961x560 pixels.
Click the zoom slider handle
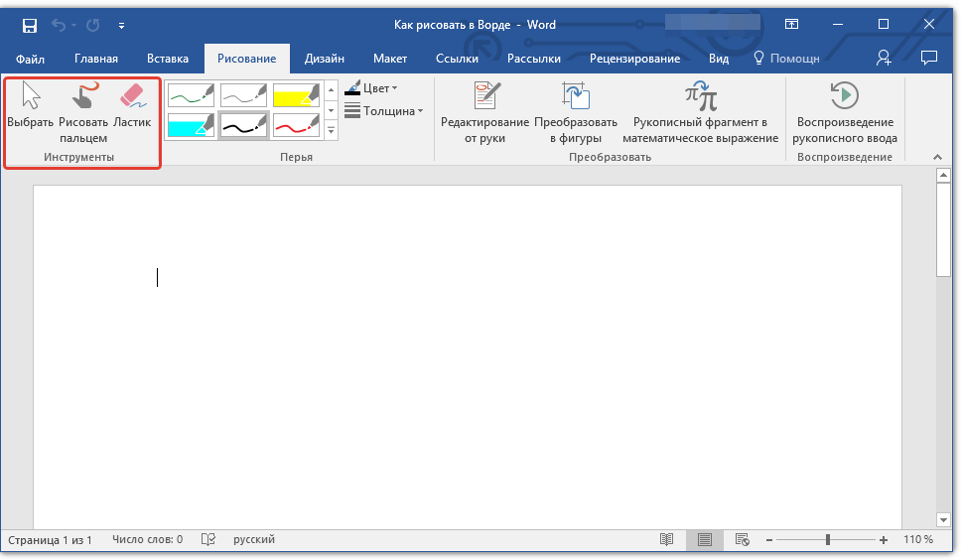coord(827,540)
